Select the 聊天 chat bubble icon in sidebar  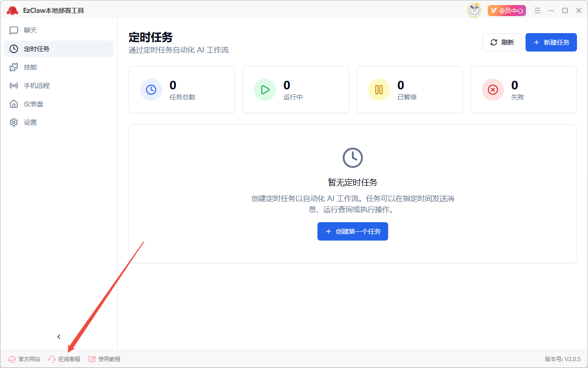click(14, 30)
